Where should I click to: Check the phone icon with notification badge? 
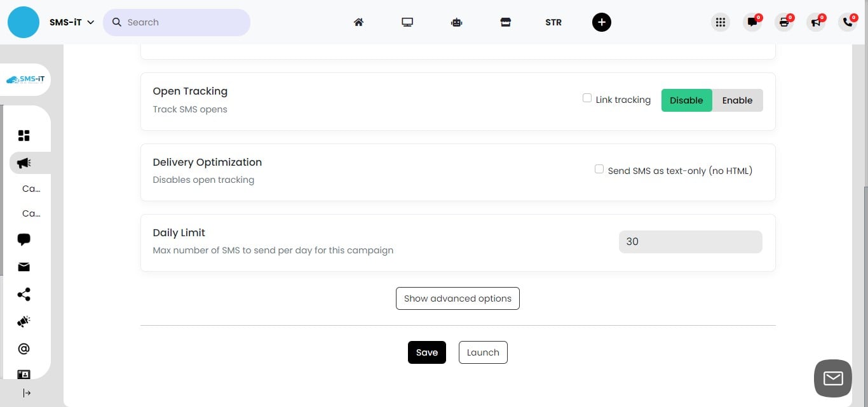pyautogui.click(x=848, y=22)
